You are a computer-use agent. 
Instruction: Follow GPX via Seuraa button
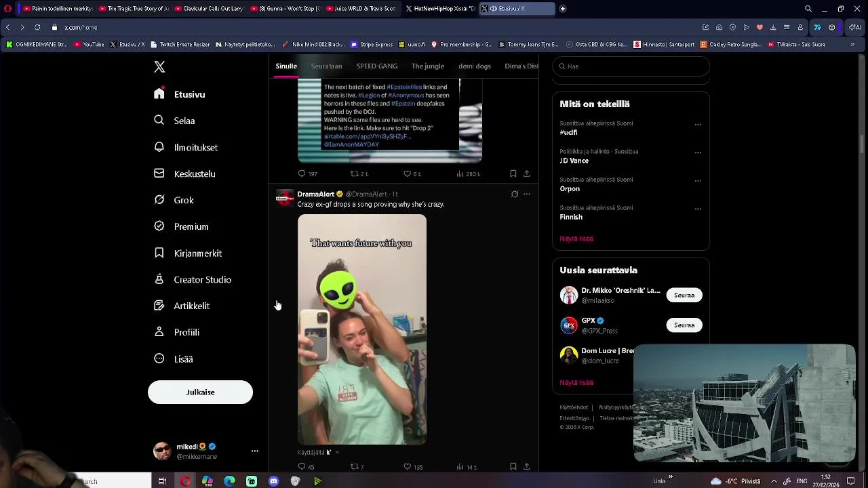point(684,325)
